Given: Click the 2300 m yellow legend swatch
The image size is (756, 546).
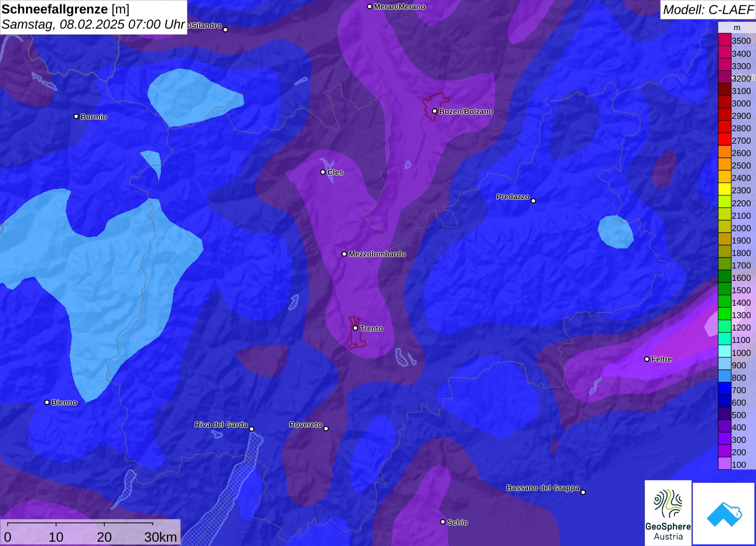Looking at the screenshot, I should coord(725,190).
